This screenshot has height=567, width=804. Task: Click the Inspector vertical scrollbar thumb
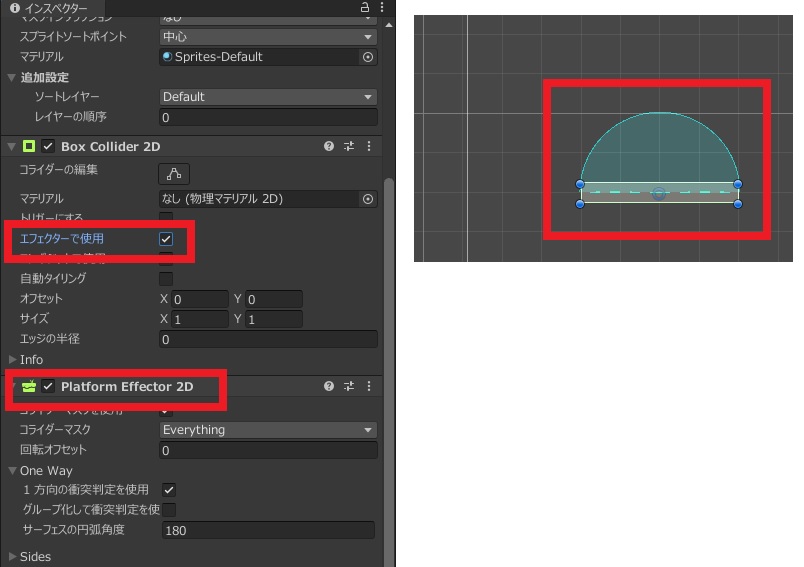coord(389,371)
